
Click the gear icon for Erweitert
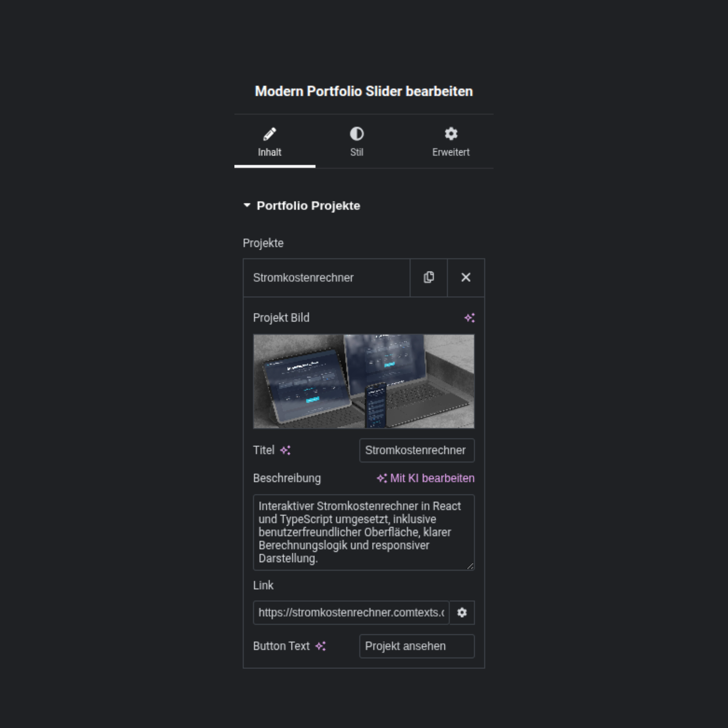point(451,134)
